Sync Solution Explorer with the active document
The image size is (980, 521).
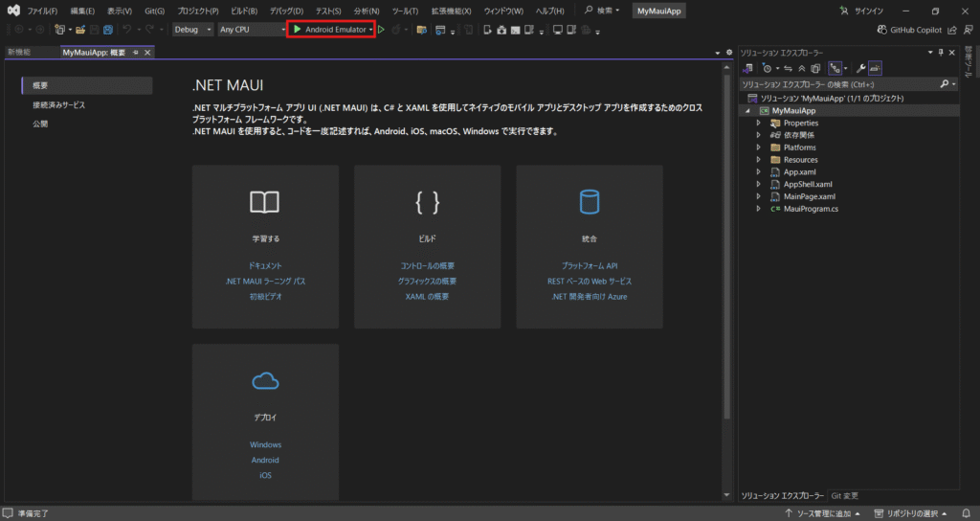789,68
